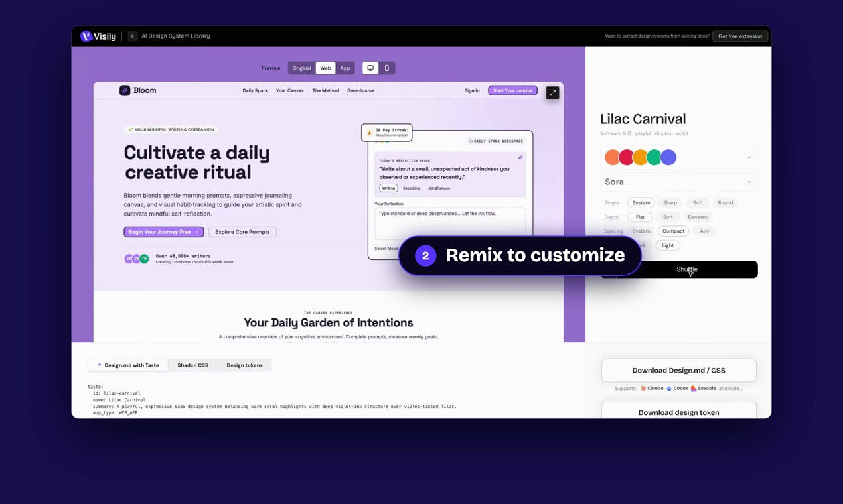Choose the Light theme option
Viewport: 843px width, 504px height.
(668, 245)
